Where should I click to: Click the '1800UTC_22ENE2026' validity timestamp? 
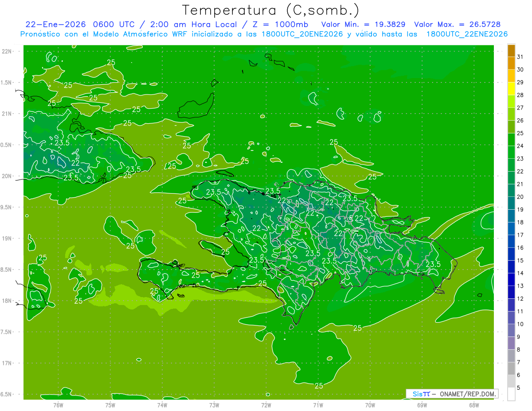tap(467, 34)
